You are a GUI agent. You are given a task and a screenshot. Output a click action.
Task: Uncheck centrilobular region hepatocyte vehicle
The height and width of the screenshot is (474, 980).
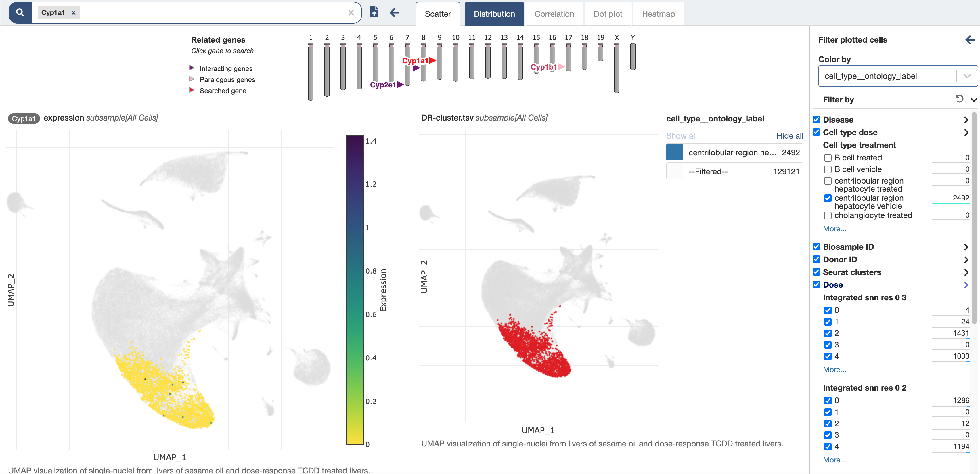(827, 198)
